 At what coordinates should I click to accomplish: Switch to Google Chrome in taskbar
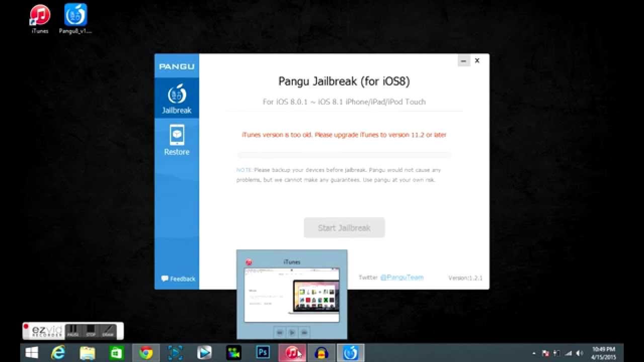click(x=146, y=353)
